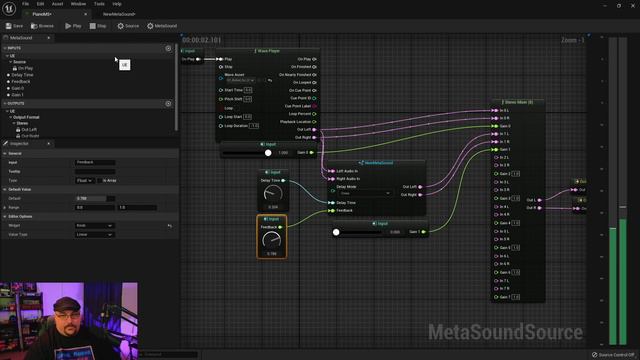Collapse the INPUTS section

5,48
